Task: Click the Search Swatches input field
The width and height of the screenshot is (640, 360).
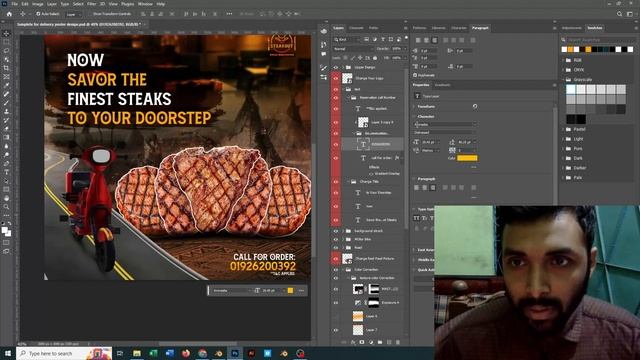Action: pyautogui.click(x=599, y=40)
